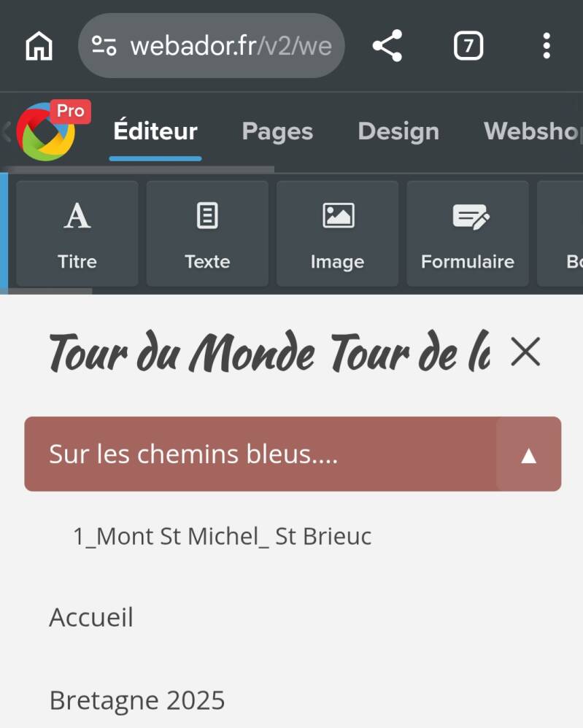Viewport: 583px width, 728px height.
Task: Tap the share icon in browser toolbar
Action: [x=387, y=47]
